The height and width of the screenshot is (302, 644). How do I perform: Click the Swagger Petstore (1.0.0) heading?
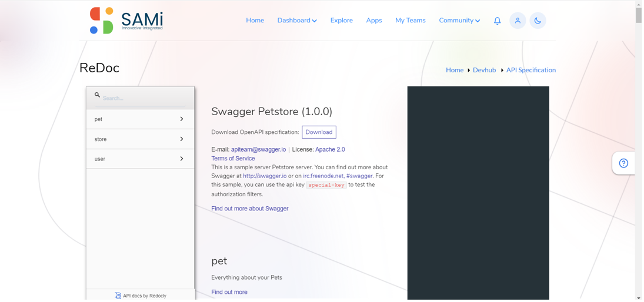point(272,112)
